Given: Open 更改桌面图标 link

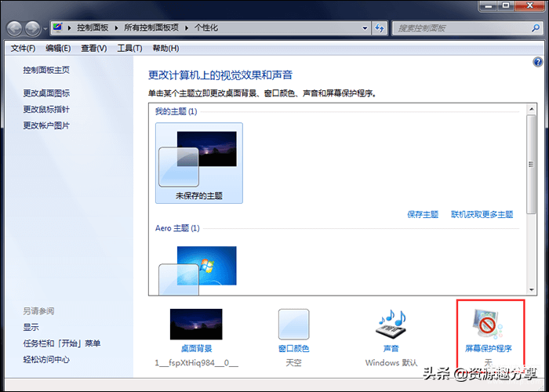Looking at the screenshot, I should coord(46,93).
